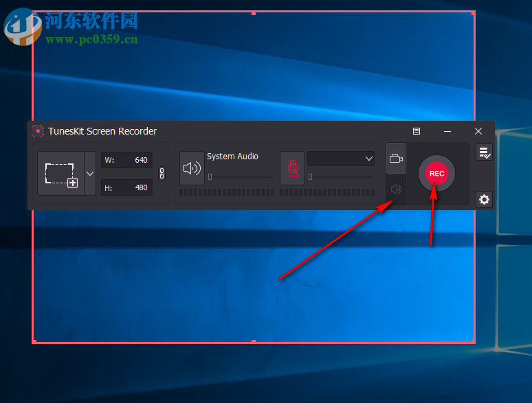Open the recording history list icon
This screenshot has width=532, height=403.
click(484, 152)
